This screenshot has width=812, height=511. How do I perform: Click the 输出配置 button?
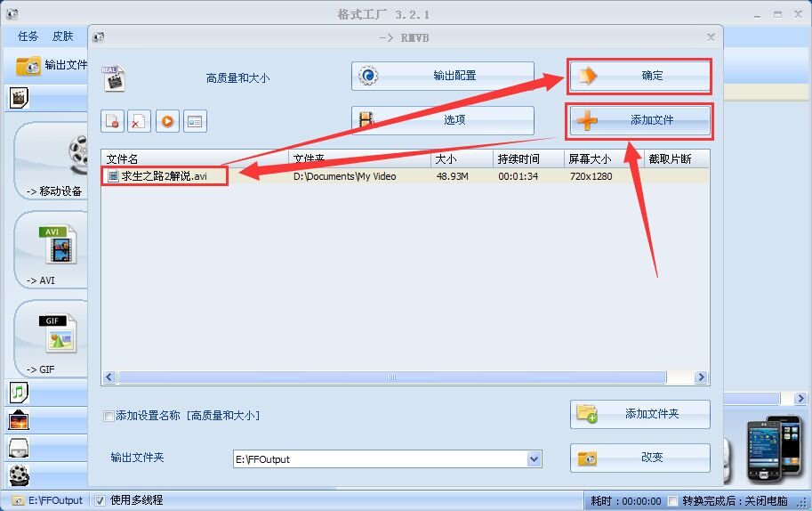(443, 77)
